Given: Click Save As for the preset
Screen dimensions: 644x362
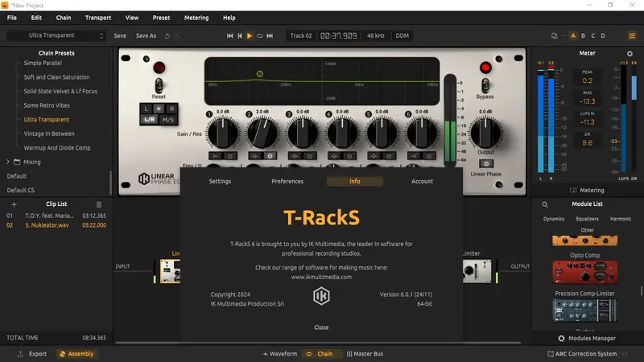Looking at the screenshot, I should click(146, 35).
